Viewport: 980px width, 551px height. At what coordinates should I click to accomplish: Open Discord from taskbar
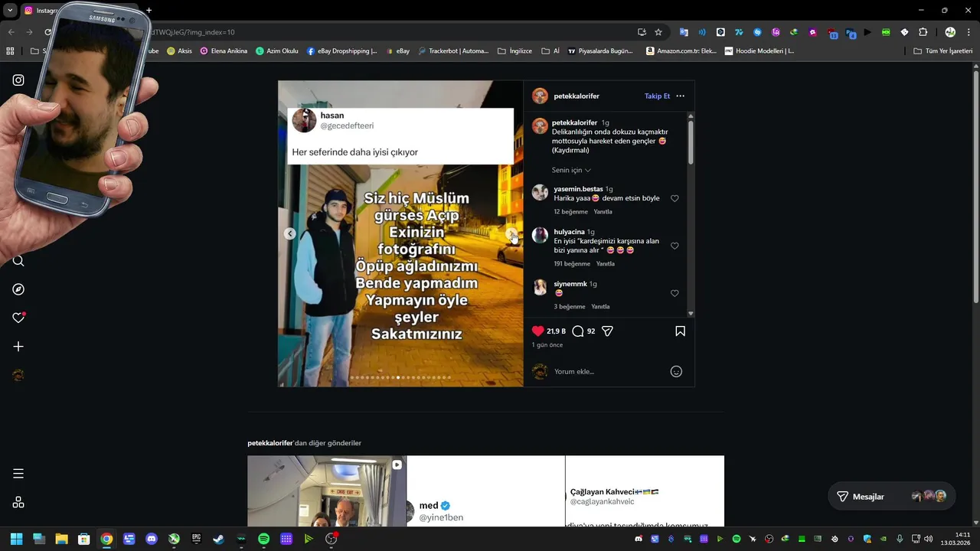[x=152, y=539]
